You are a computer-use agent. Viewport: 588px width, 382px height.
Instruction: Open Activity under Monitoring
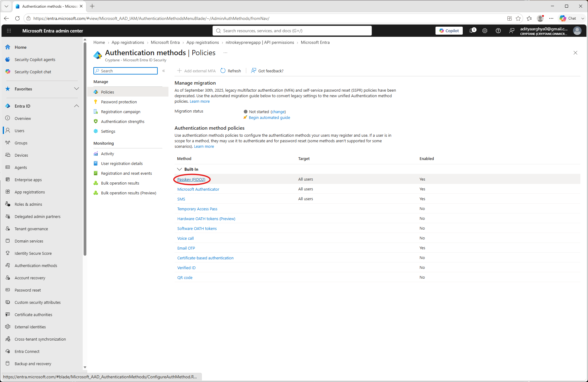pyautogui.click(x=107, y=154)
